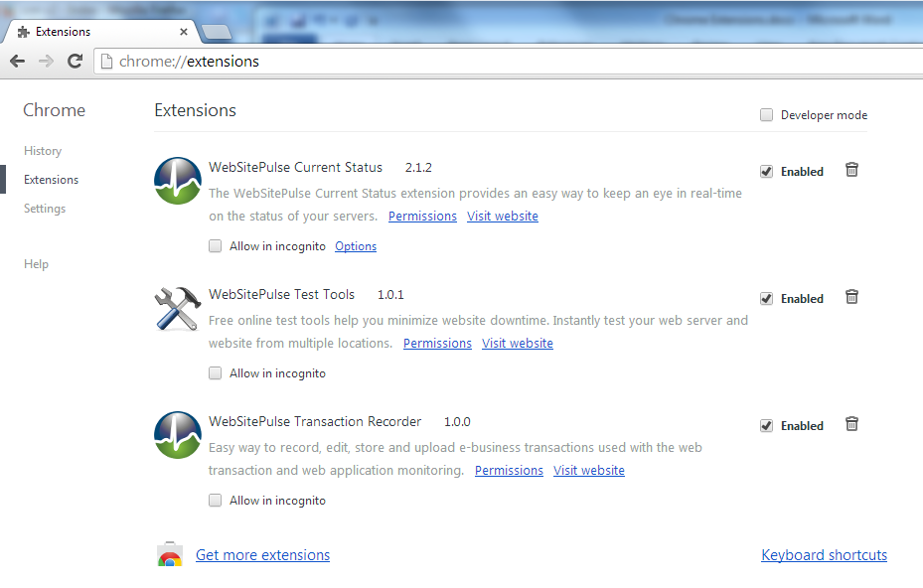This screenshot has width=923, height=588.
Task: Disable WebSitePulse Test Tools extension
Action: pyautogui.click(x=766, y=298)
